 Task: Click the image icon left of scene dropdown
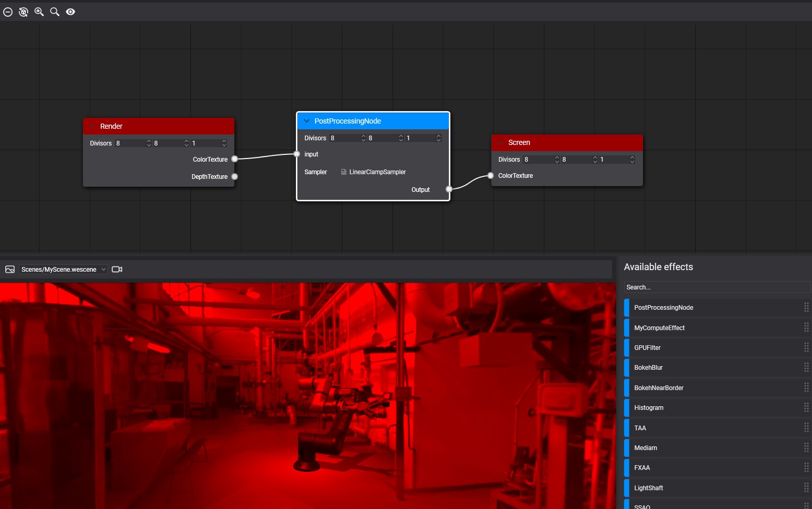(x=10, y=270)
